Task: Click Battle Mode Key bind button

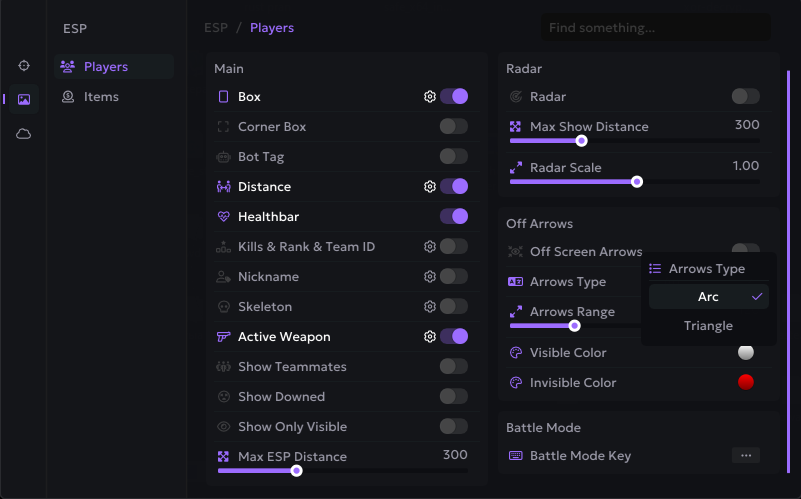Action: point(745,456)
